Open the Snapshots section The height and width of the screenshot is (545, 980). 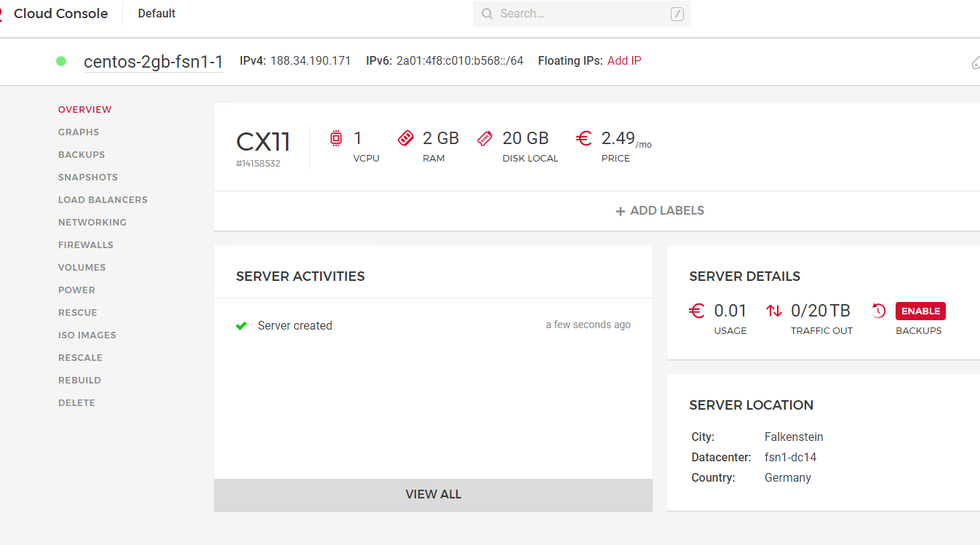pos(88,178)
